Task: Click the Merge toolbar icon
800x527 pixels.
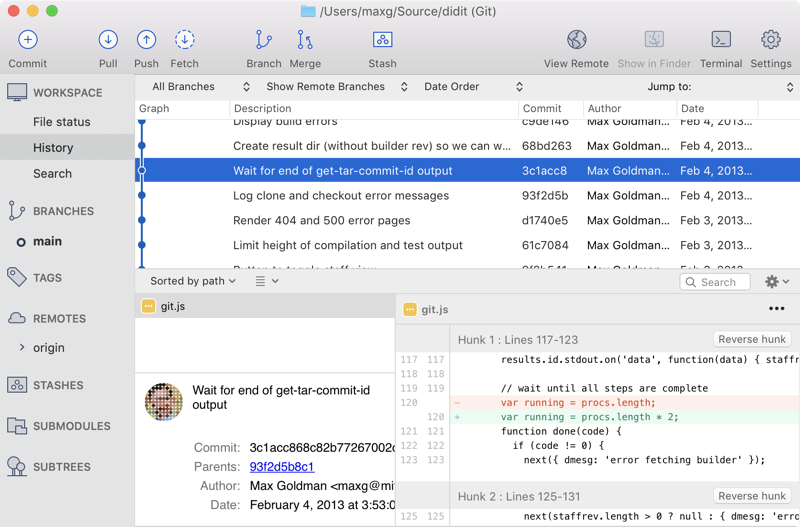Action: click(x=305, y=40)
